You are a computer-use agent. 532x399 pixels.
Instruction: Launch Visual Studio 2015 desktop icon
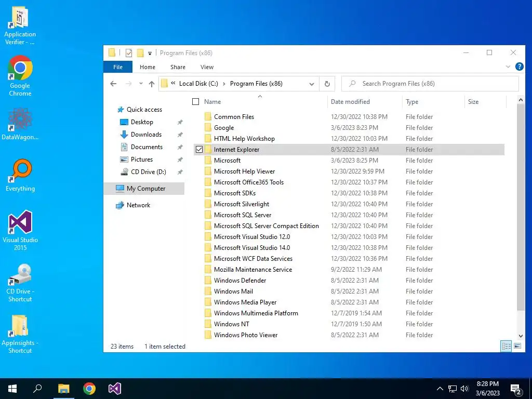click(20, 230)
